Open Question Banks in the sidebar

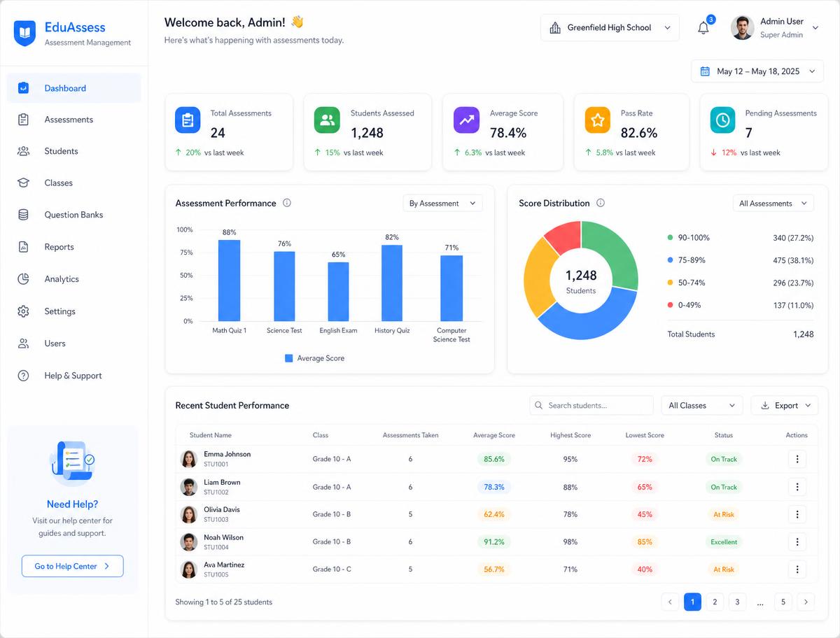(x=74, y=215)
